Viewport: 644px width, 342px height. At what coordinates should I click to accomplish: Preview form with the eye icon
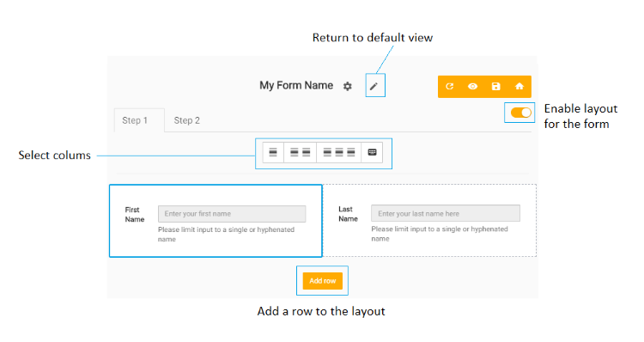473,86
